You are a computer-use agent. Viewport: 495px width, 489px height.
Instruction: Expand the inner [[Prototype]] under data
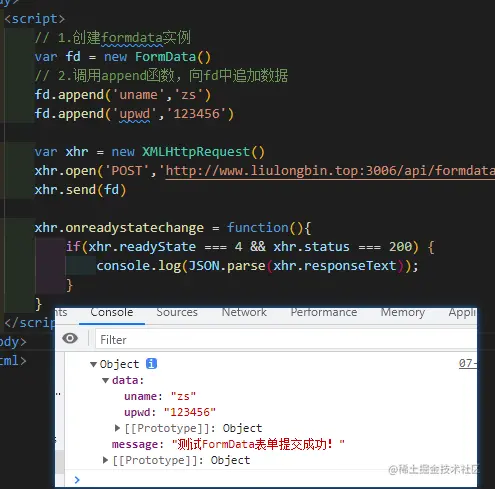coord(117,428)
